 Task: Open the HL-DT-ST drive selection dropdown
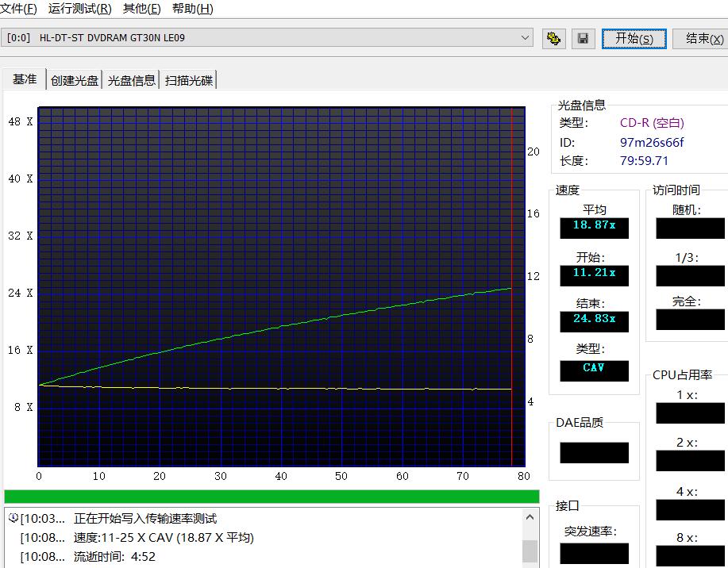[x=524, y=37]
